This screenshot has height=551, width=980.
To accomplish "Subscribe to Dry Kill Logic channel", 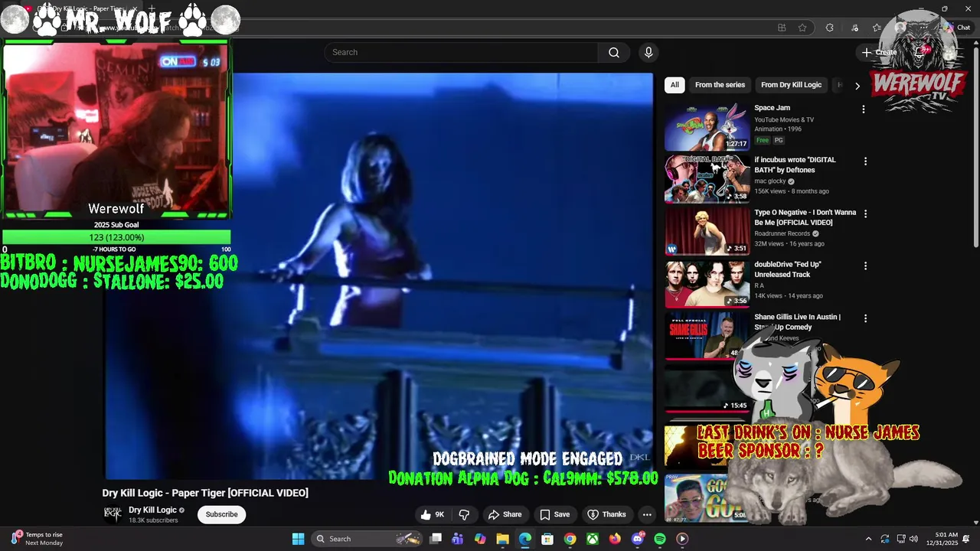I will click(221, 514).
